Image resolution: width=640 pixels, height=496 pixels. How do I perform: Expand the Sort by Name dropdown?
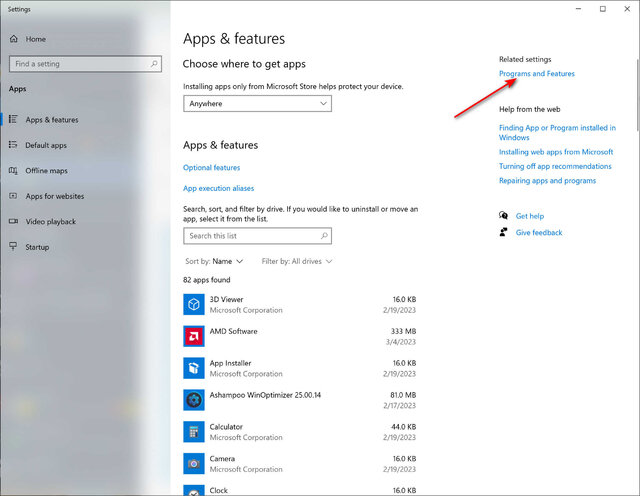pos(218,261)
